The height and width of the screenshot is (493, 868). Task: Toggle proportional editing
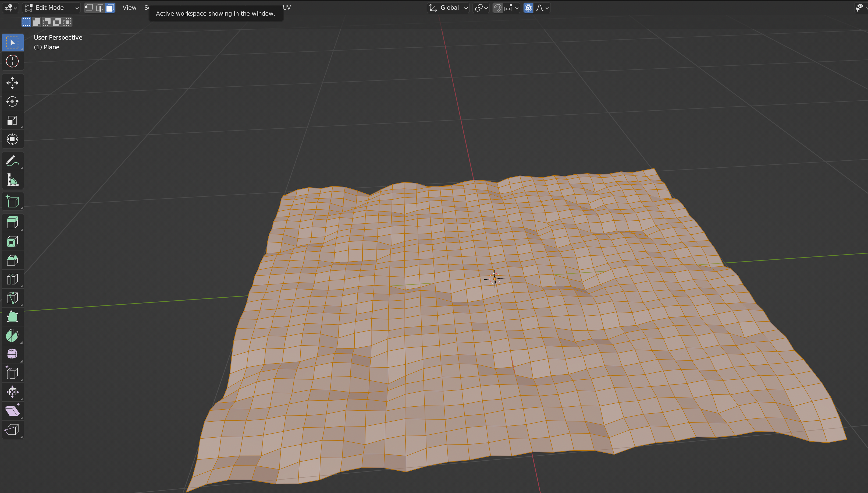(x=528, y=8)
